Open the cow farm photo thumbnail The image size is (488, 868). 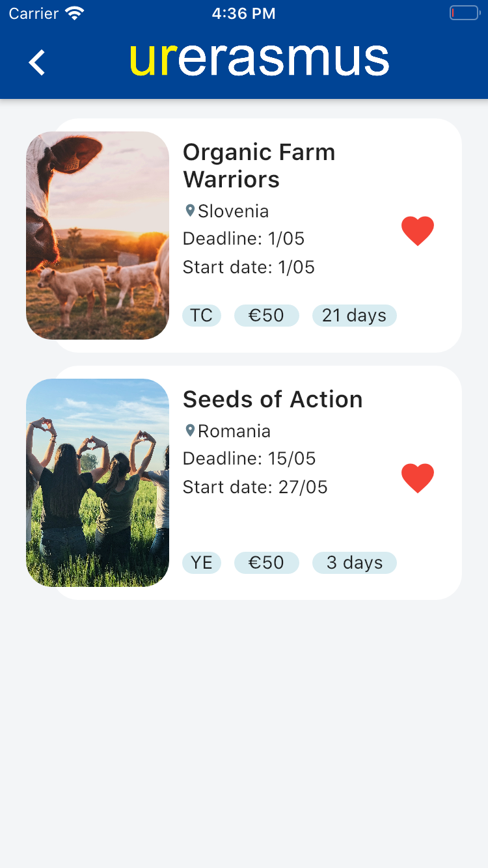98,236
